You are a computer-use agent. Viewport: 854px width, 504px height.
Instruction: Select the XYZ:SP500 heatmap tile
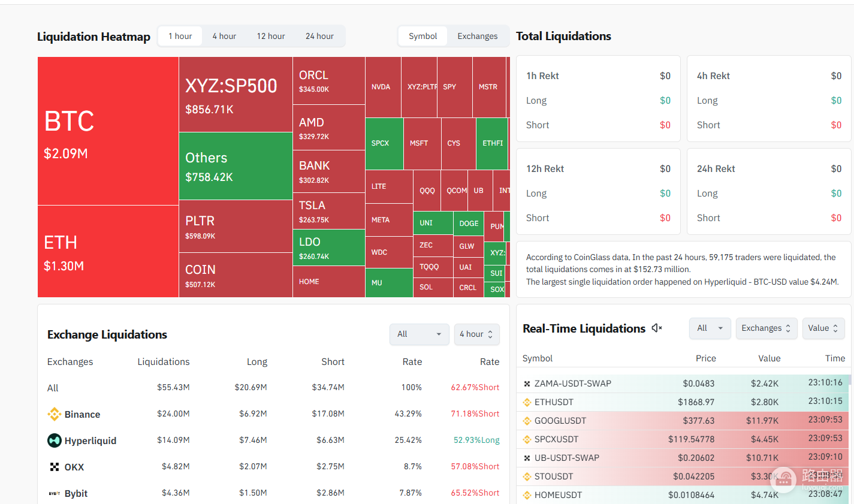click(236, 95)
